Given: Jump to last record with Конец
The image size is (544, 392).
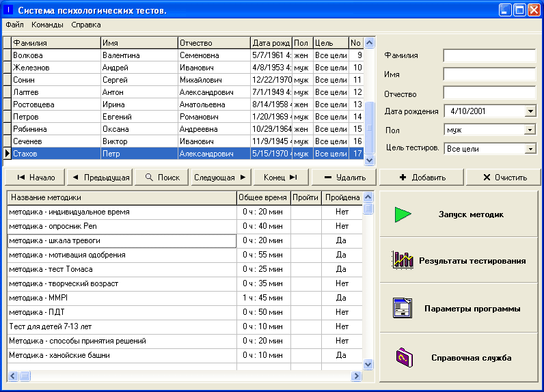Looking at the screenshot, I should point(280,178).
